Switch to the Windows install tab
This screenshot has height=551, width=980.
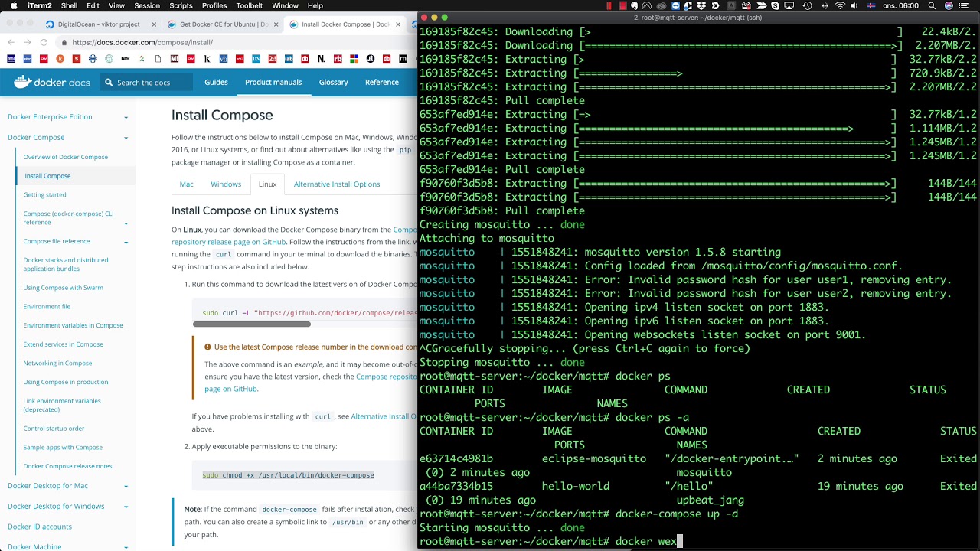click(x=226, y=184)
